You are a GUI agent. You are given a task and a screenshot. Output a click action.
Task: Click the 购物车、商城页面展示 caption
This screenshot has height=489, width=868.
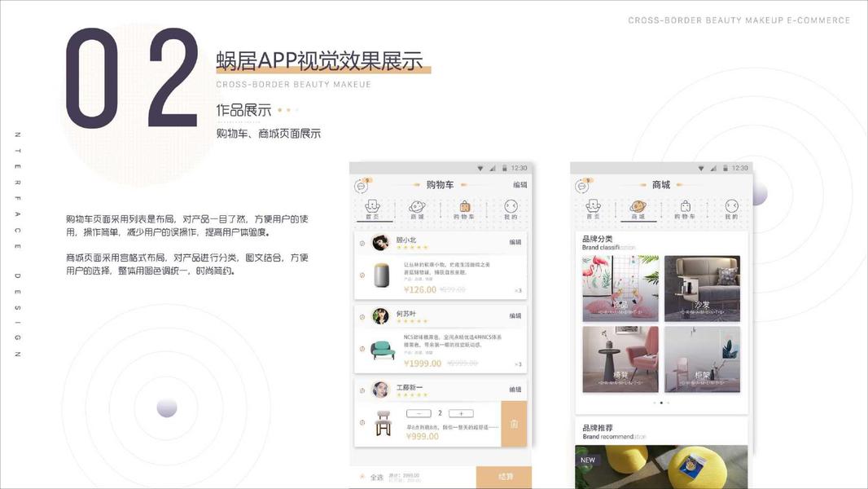coord(269,134)
